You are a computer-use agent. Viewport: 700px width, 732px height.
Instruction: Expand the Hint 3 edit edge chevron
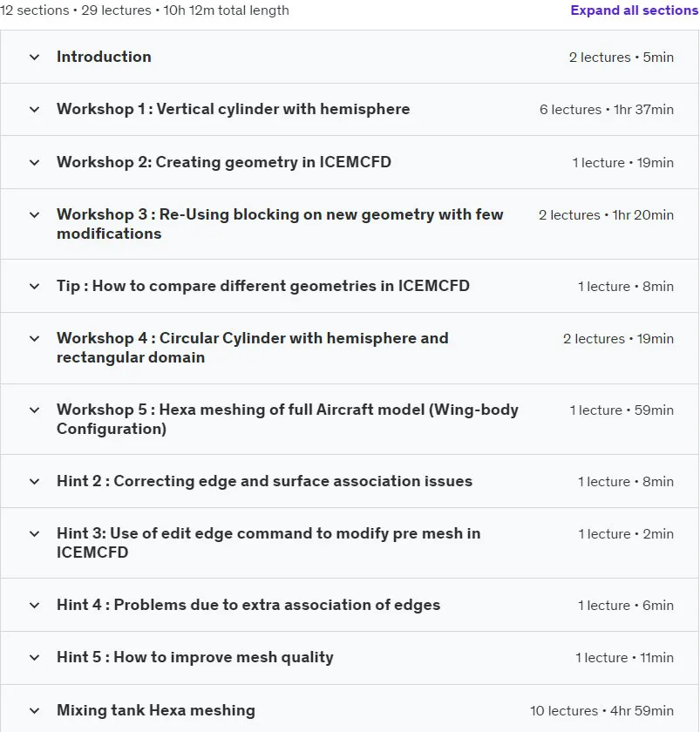[x=34, y=534]
